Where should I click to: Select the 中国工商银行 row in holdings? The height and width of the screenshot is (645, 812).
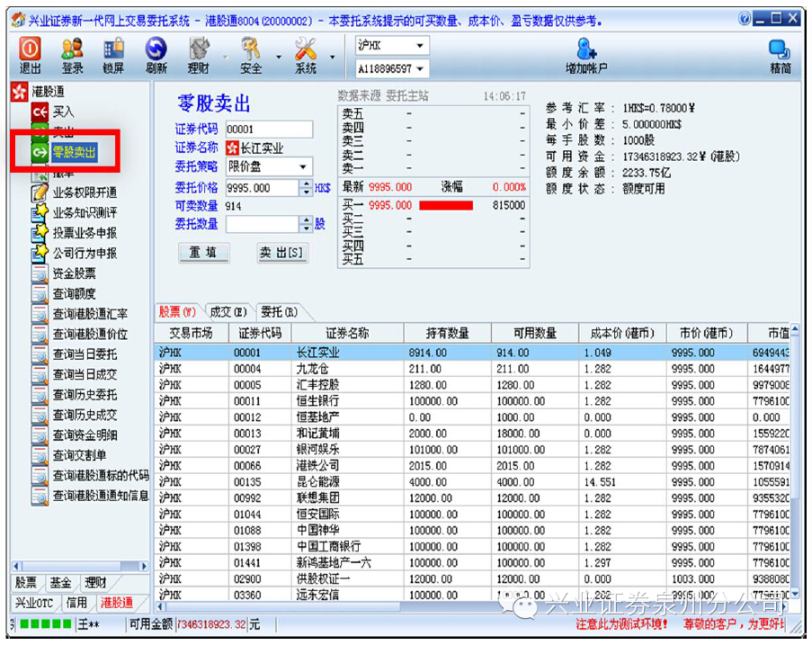(471, 547)
